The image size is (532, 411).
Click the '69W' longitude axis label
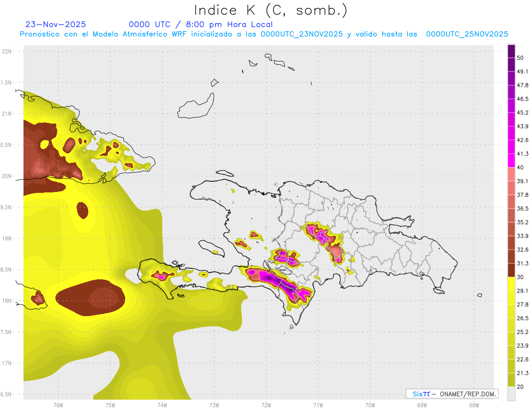(422, 405)
